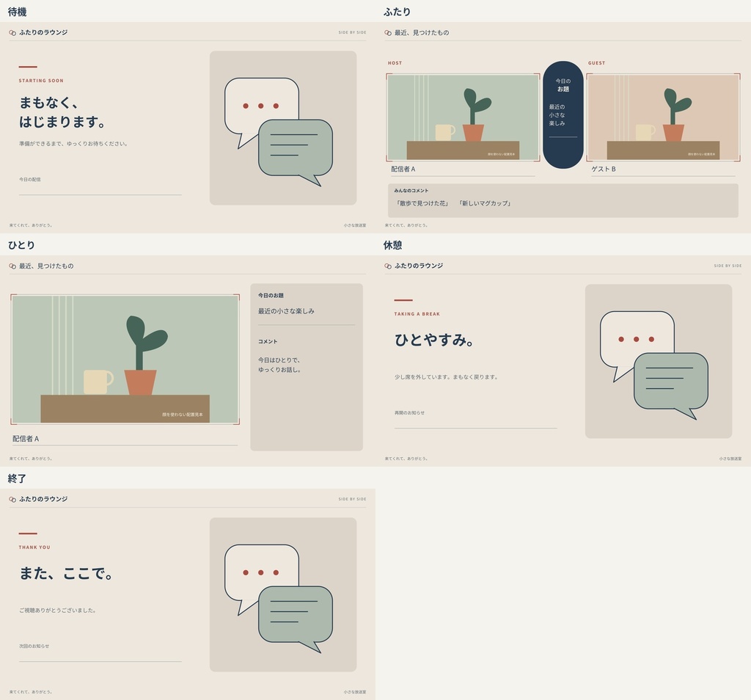This screenshot has height=700, width=751.
Task: Click 来てくれて、ありがとう。 footer in 待機
Action: [x=31, y=225]
